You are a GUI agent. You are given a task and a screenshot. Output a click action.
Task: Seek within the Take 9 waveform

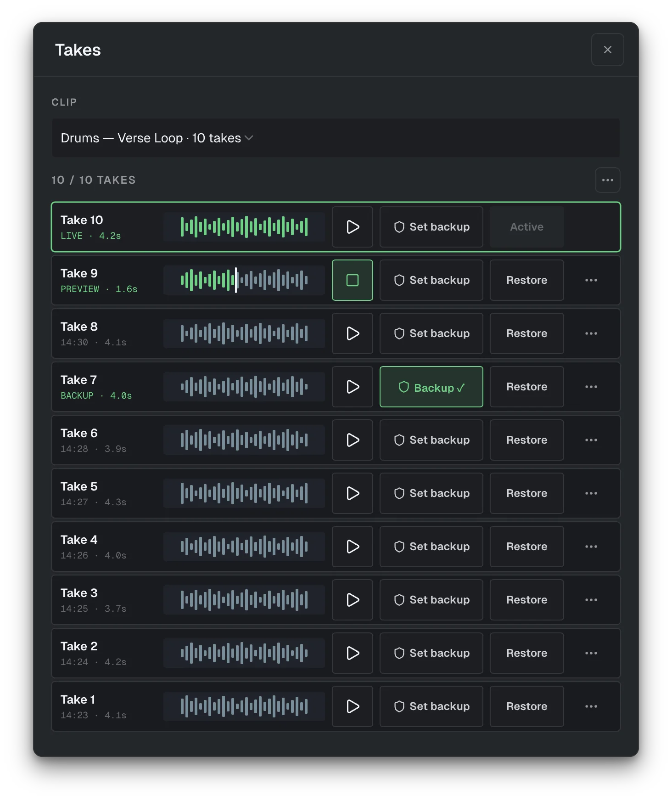[x=244, y=280]
